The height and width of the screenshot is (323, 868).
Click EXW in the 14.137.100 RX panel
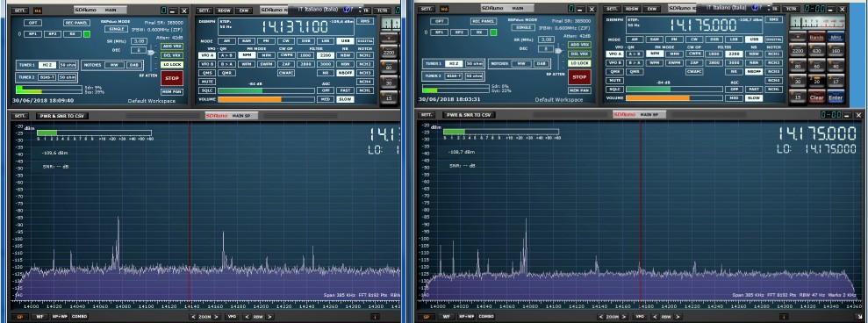[244, 11]
